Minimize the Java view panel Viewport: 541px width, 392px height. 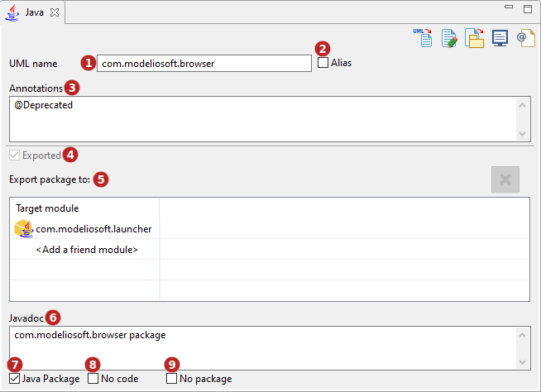coord(509,7)
